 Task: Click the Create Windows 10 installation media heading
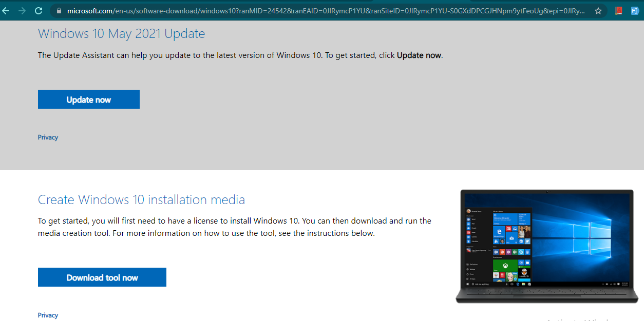coord(141,199)
